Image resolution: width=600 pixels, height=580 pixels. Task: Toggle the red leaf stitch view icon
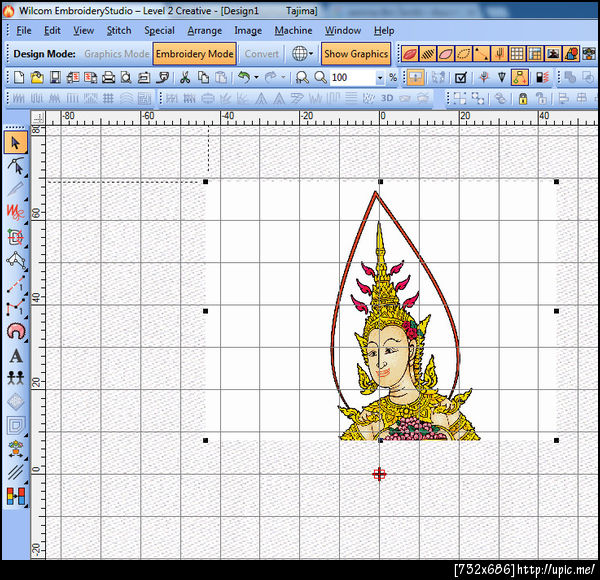tap(409, 54)
